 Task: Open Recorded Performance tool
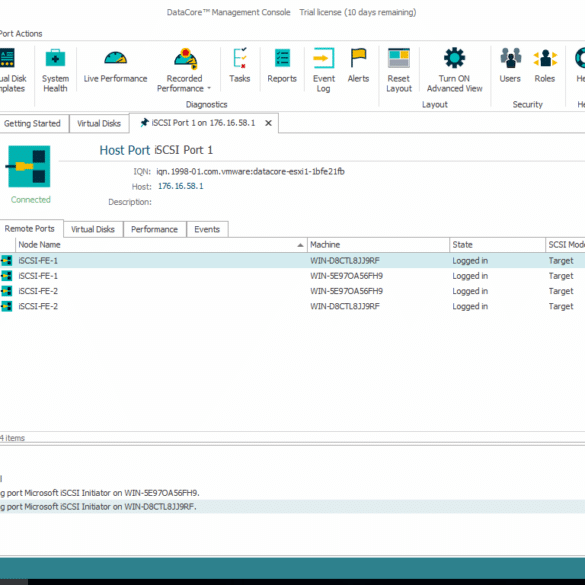tap(184, 70)
